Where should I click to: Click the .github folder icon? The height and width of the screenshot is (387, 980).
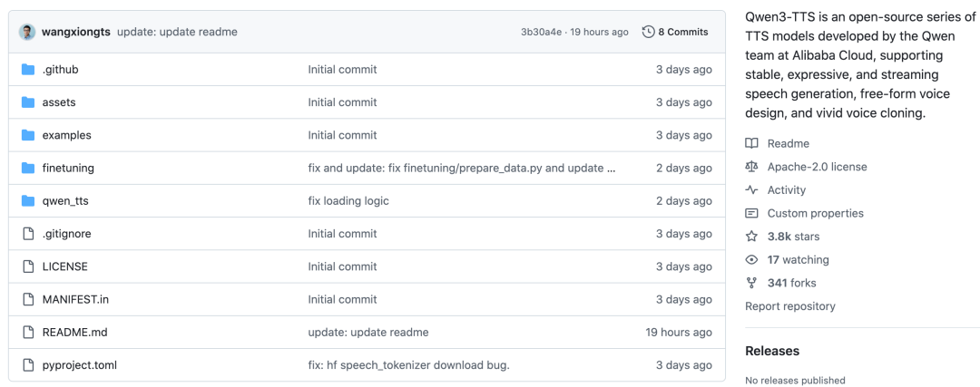[27, 70]
